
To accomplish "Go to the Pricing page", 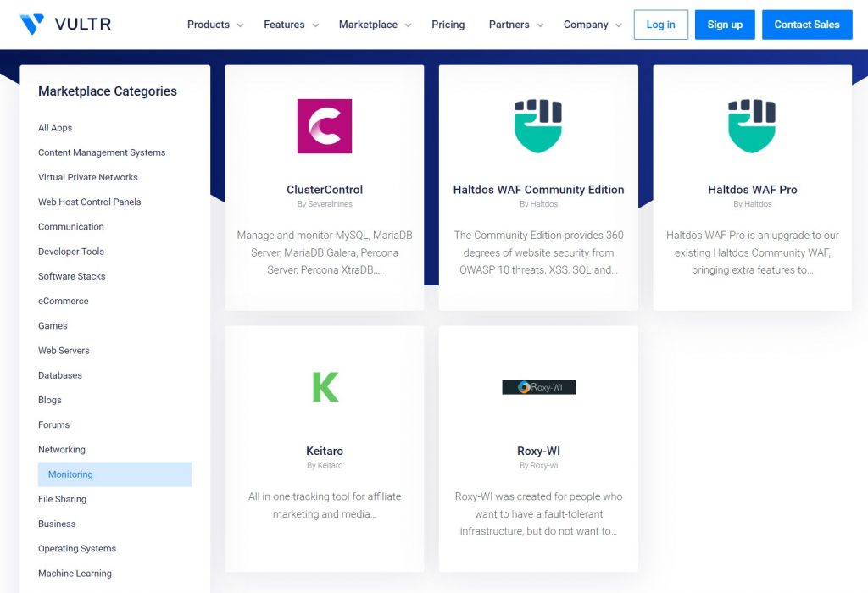I will [x=448, y=25].
